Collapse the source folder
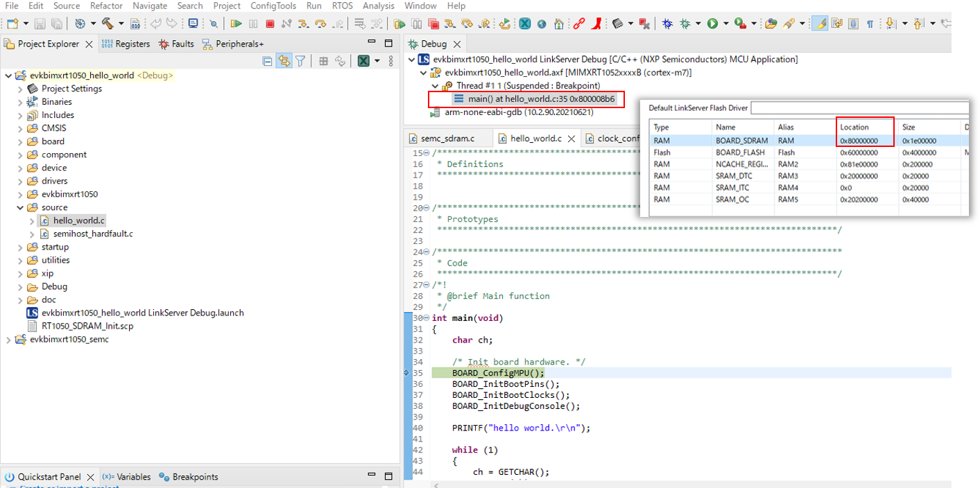This screenshot has width=980, height=488. pos(20,207)
